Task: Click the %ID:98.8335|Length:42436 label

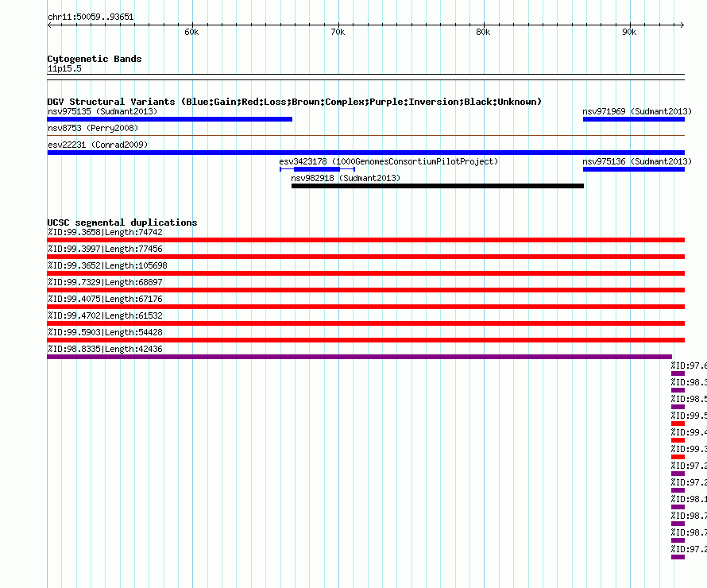Action: [x=105, y=349]
